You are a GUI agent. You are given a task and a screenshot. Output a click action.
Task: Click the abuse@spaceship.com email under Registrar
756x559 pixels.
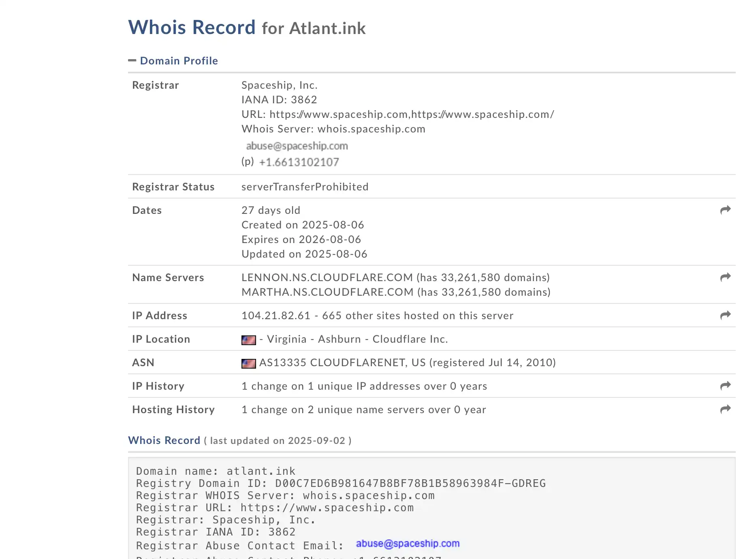point(297,146)
